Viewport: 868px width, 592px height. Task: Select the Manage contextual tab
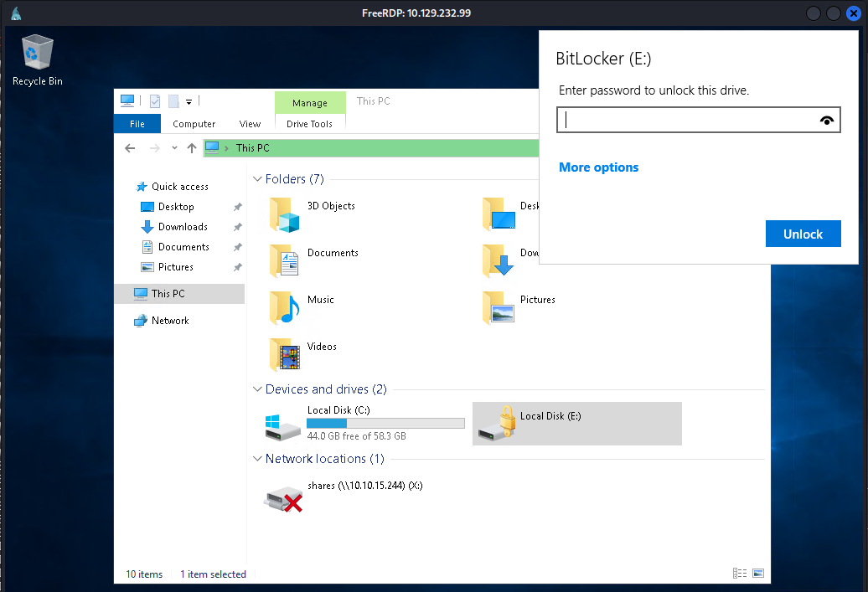pos(310,103)
